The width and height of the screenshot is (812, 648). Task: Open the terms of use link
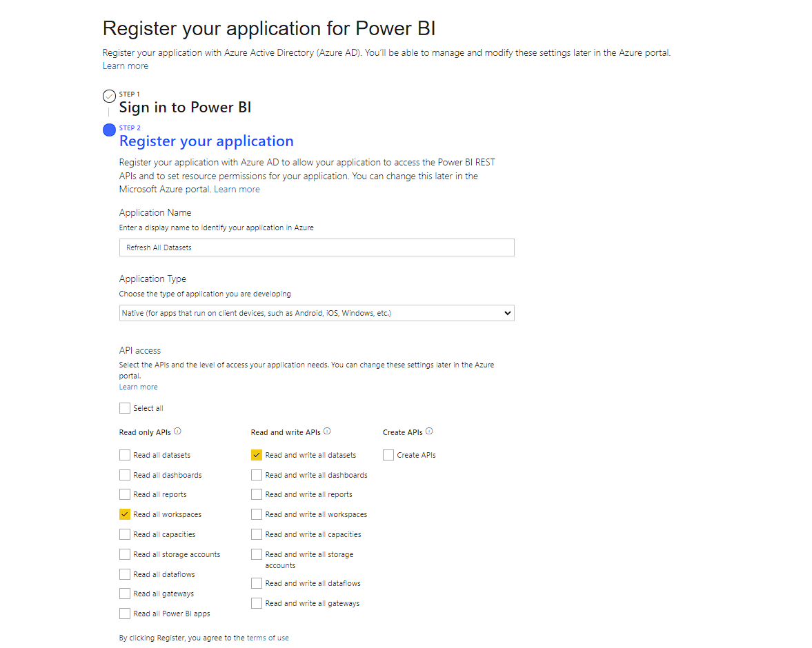point(268,638)
